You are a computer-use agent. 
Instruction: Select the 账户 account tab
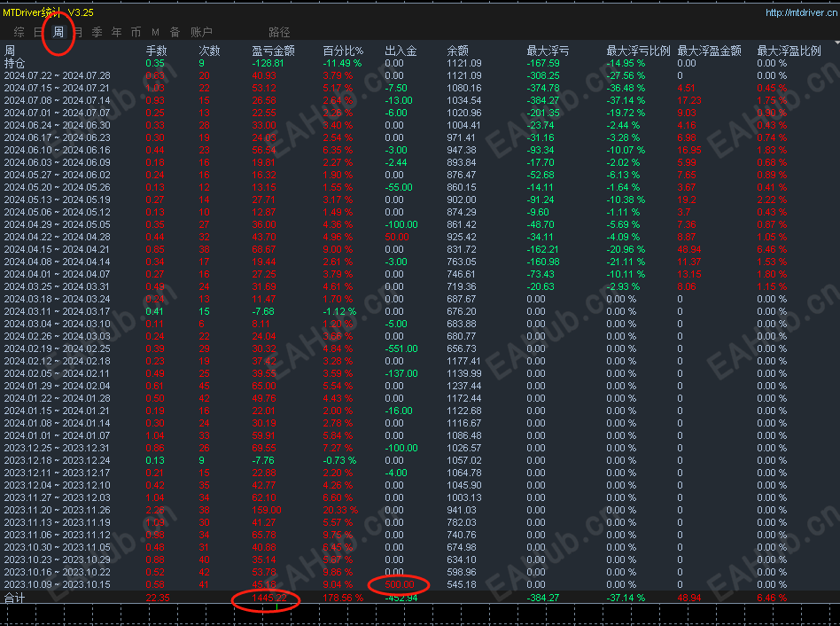tap(201, 32)
